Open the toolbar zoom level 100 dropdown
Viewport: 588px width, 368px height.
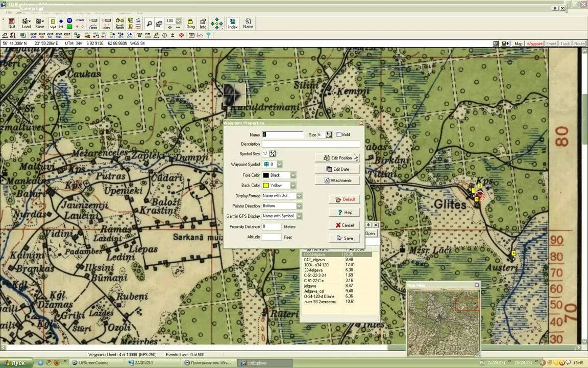179,21
